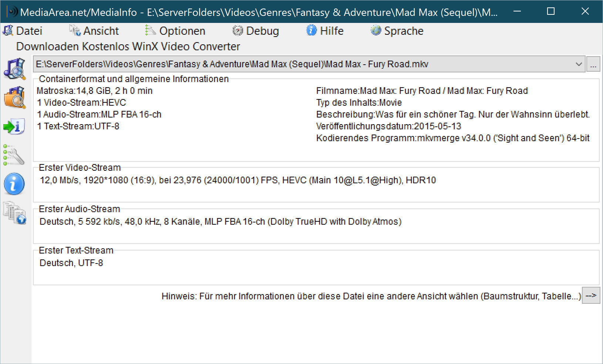
Task: Click the text stream 'Deutsch, UTF-8' line
Action: click(71, 263)
